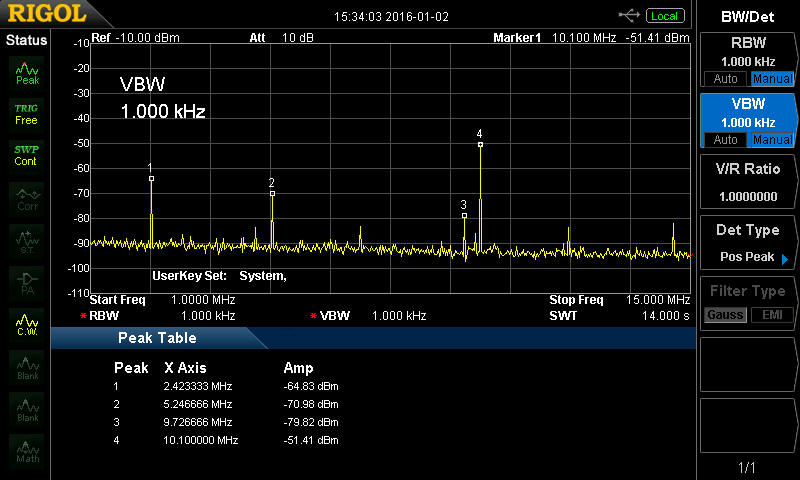Click the Math trace status icon
Viewport: 800px width, 480px height.
(x=27, y=452)
